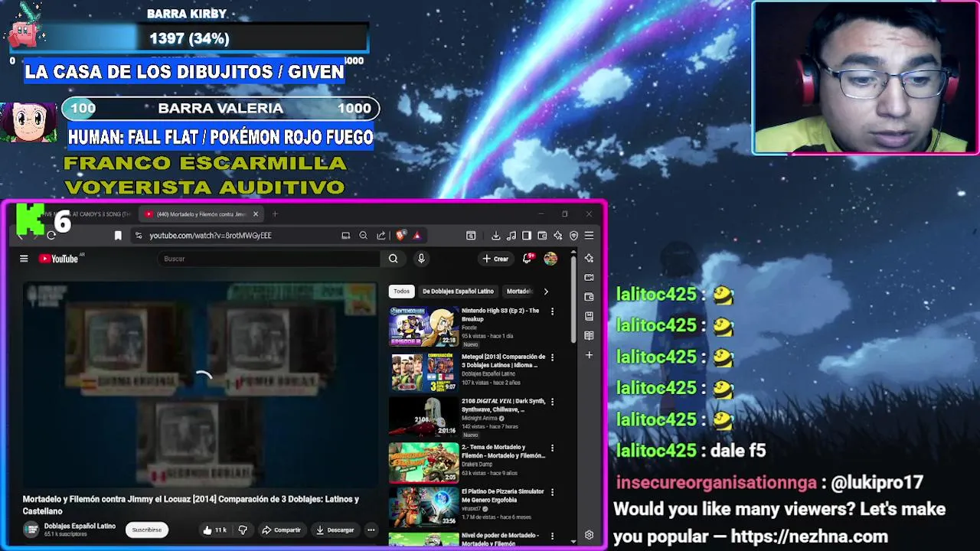The height and width of the screenshot is (551, 980).
Task: Open Metegol [2013] Comparación thumbnail
Action: coord(423,372)
